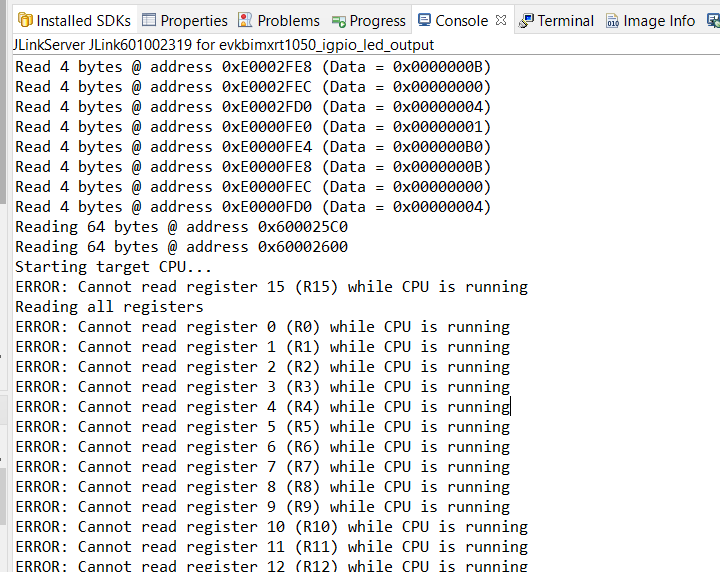720x572 pixels.
Task: Switch to the Progress tab
Action: point(377,20)
